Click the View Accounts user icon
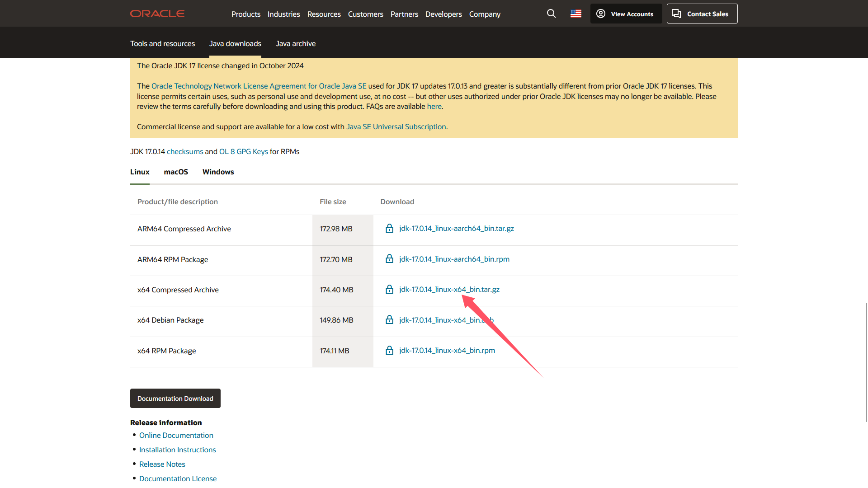The height and width of the screenshot is (488, 868). pos(601,14)
